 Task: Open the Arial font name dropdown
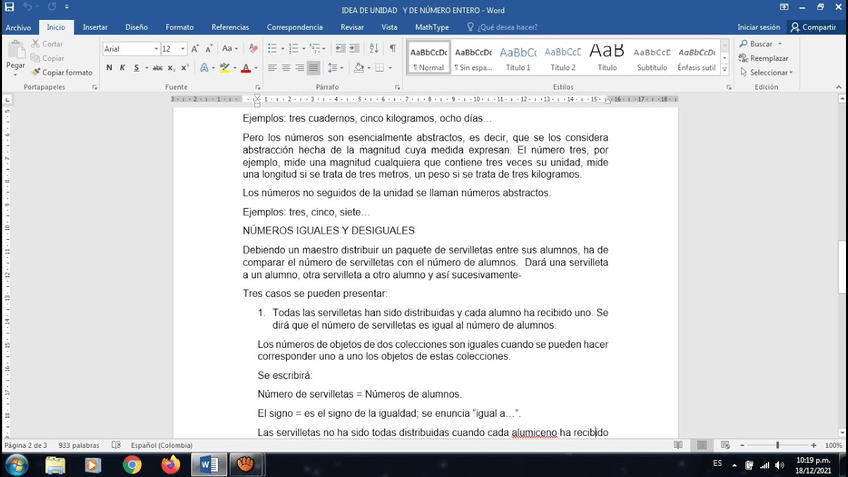[131, 48]
